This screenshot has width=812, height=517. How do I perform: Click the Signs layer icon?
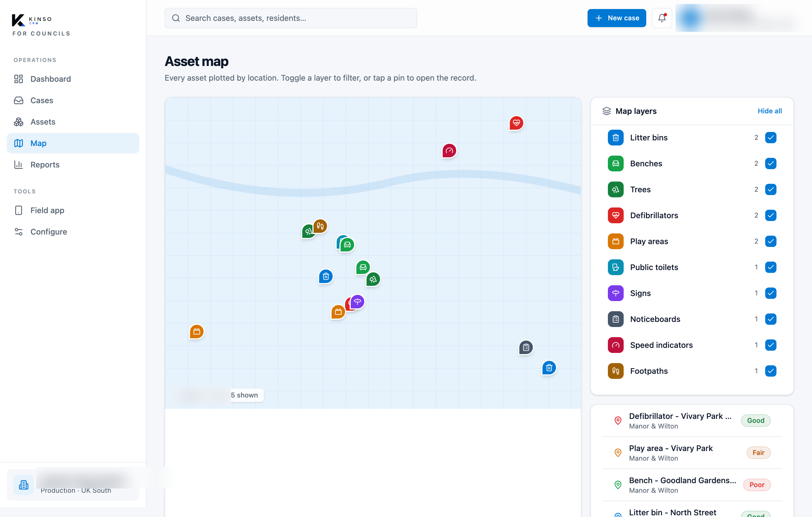(x=615, y=293)
